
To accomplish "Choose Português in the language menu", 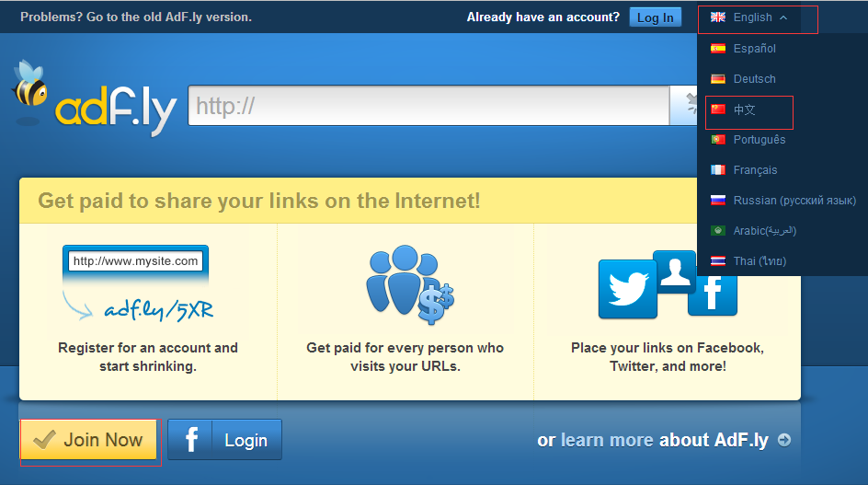I will tap(759, 140).
